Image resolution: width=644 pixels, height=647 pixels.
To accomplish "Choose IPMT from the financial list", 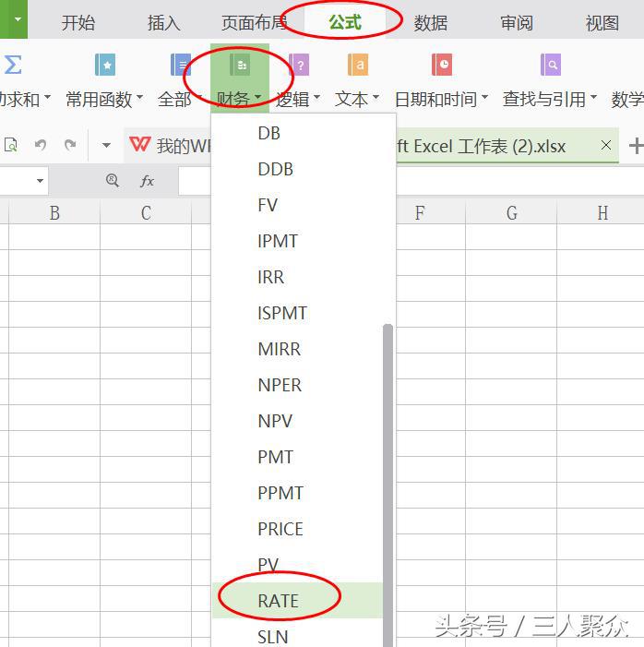I will (x=297, y=241).
